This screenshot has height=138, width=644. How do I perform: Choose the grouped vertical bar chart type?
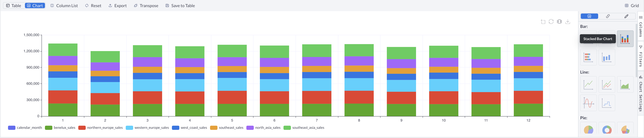[607, 57]
